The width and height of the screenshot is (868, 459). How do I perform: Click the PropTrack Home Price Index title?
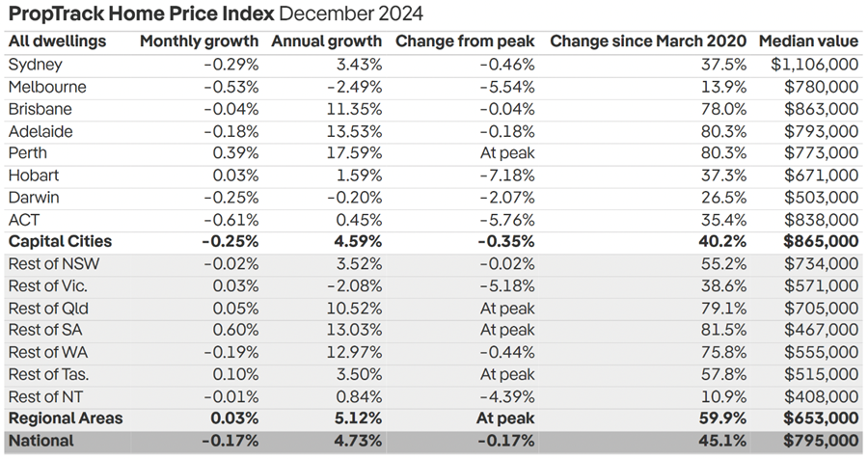tap(215, 15)
